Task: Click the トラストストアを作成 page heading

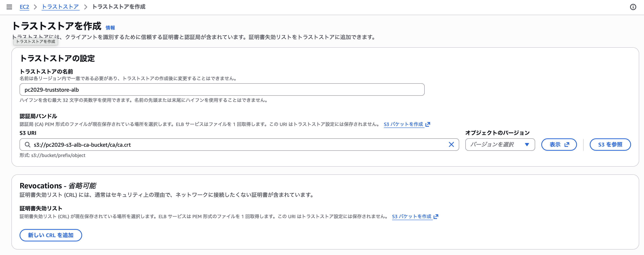Action: [x=57, y=26]
